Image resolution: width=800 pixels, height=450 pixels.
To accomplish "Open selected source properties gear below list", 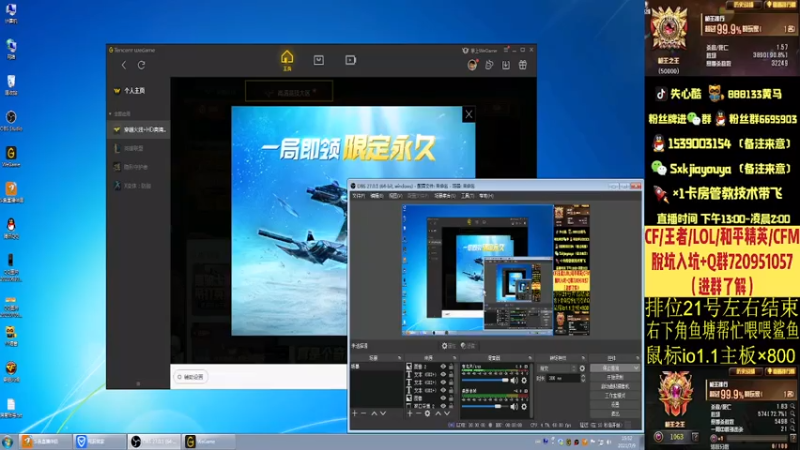I will tap(428, 413).
